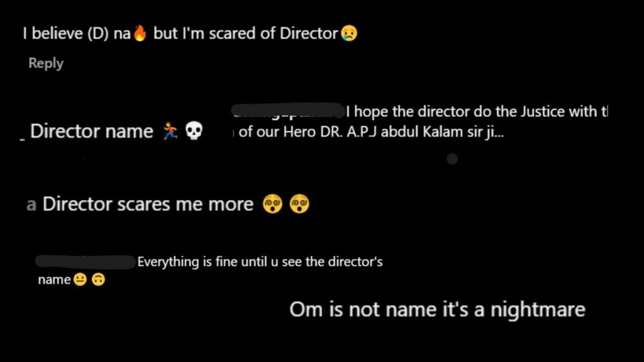The width and height of the screenshot is (644, 362).
Task: Click 'Director scares me more' comment
Action: (x=148, y=204)
